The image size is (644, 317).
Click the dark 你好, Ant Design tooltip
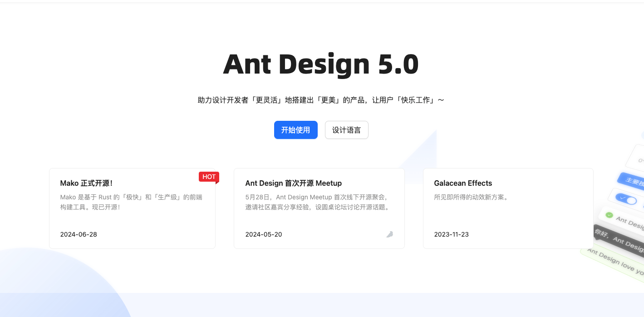tap(619, 239)
